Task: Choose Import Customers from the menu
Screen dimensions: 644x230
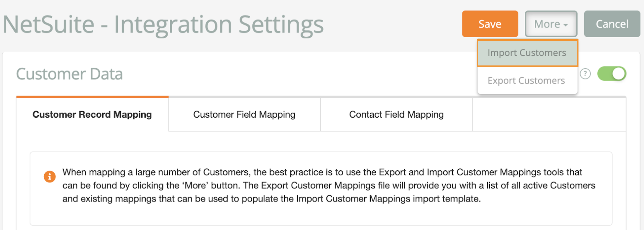Action: [527, 53]
